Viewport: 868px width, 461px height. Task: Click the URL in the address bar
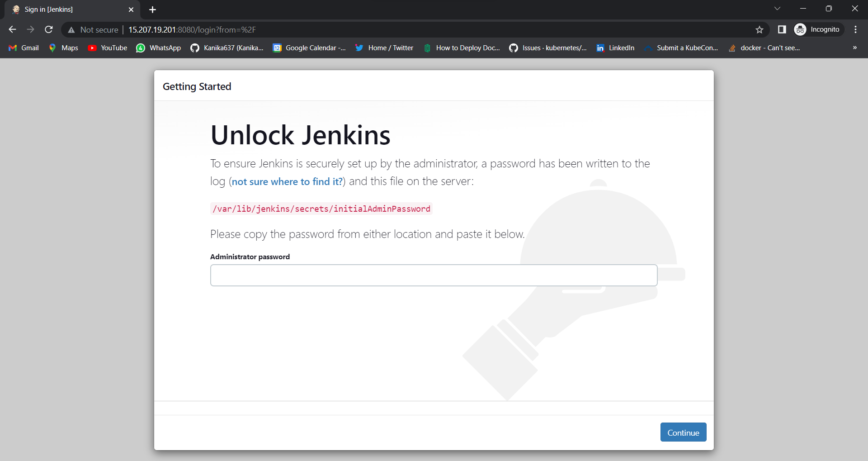click(192, 30)
